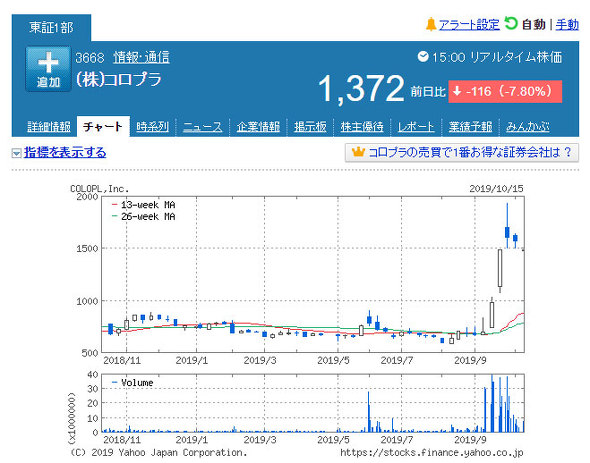Click the 東証1部 market label
Screen dimensions: 590x463
[51, 27]
